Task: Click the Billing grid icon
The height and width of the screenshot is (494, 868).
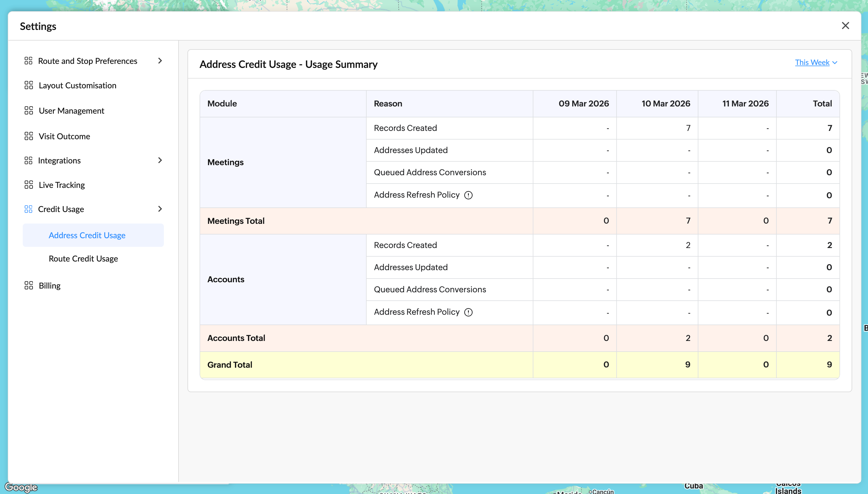Action: click(x=29, y=285)
